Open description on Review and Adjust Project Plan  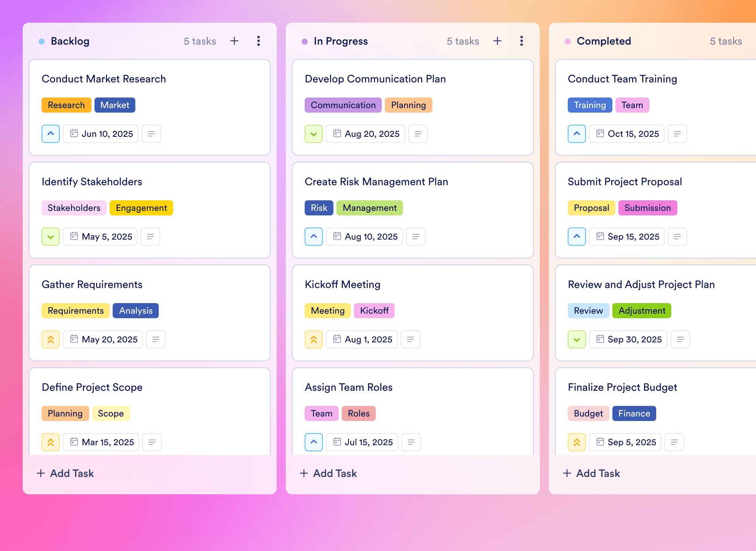(x=680, y=339)
